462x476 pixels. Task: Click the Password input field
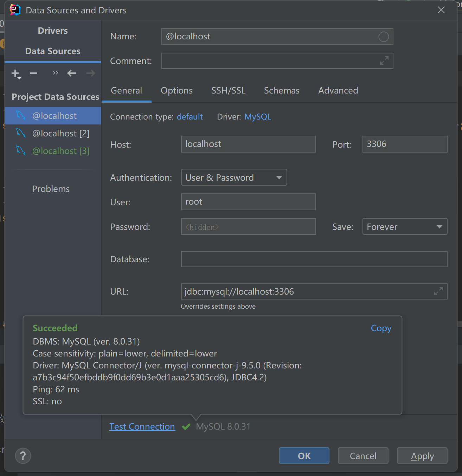248,226
